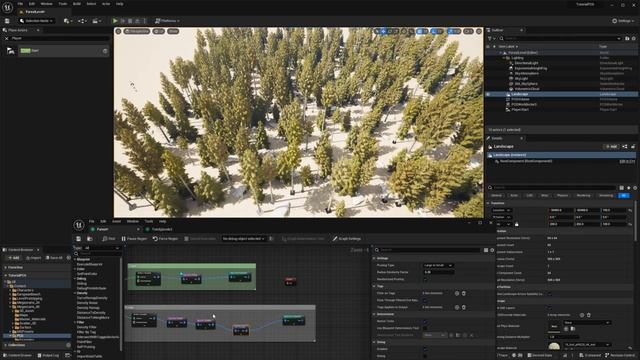Open the add content toolbar dropdown
This screenshot has height=360, width=640.
67,20
